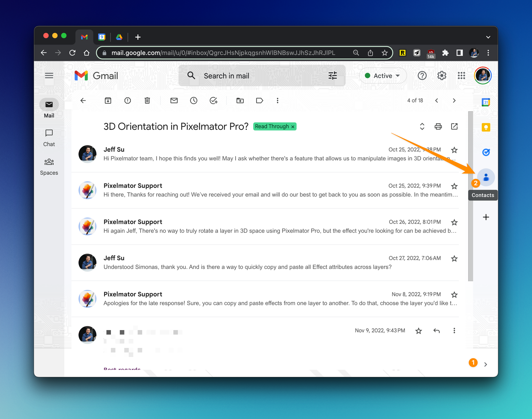Expand Pixelmator message 'Hi there, Thanks for reaching out'
This screenshot has height=419, width=532.
265,190
